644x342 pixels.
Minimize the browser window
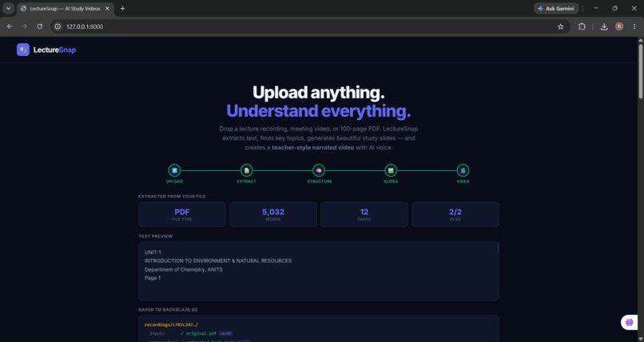click(x=596, y=8)
